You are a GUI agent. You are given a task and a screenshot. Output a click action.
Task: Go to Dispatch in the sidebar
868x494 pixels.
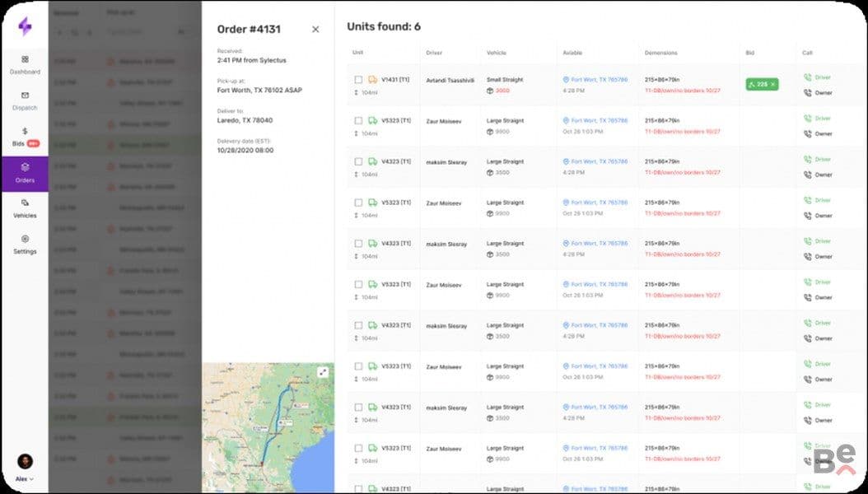tap(25, 100)
